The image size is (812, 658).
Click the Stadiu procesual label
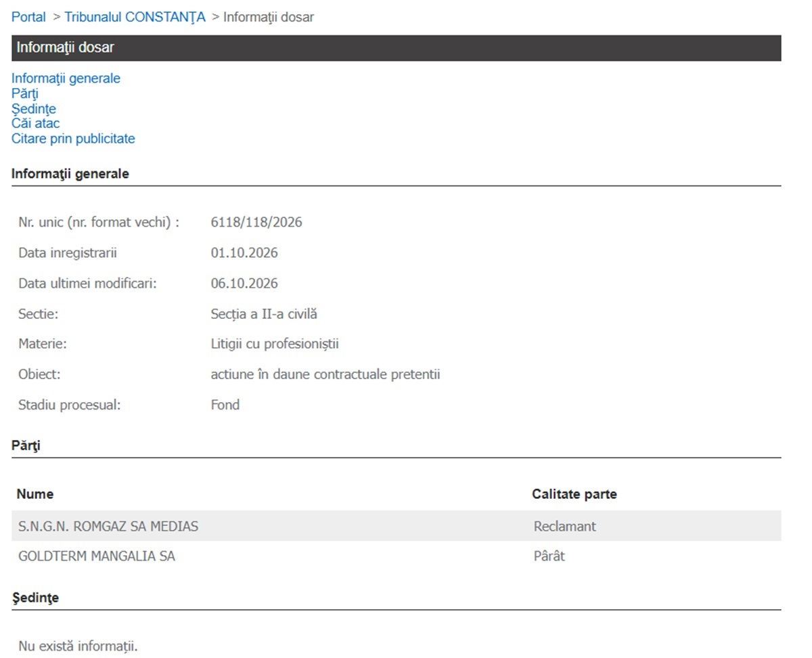pyautogui.click(x=69, y=405)
